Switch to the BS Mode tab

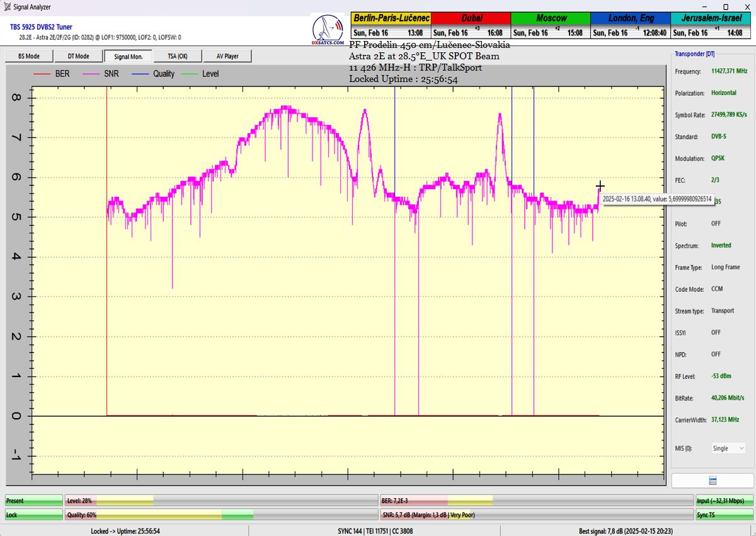point(28,56)
